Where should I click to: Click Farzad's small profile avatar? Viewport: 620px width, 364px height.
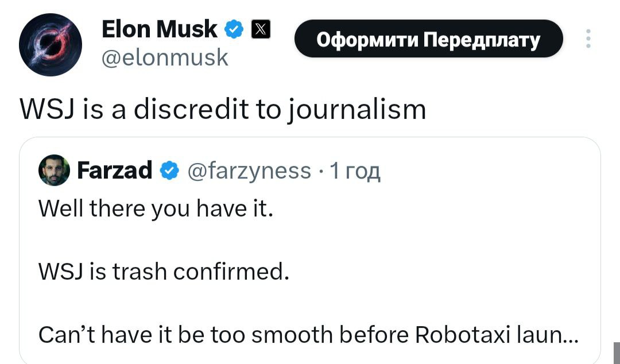click(55, 171)
